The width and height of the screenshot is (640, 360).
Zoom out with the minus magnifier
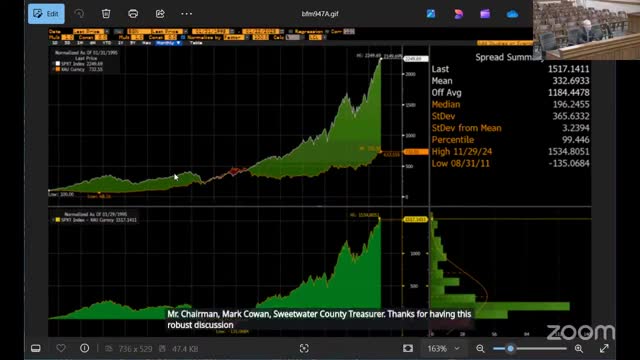pos(480,349)
